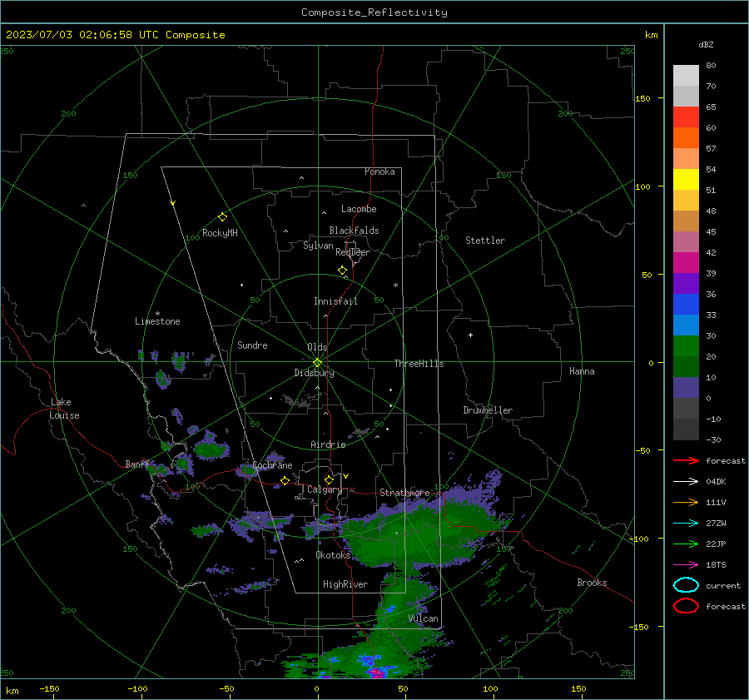Click the cyan 27ZW arrow icon

pos(686,524)
